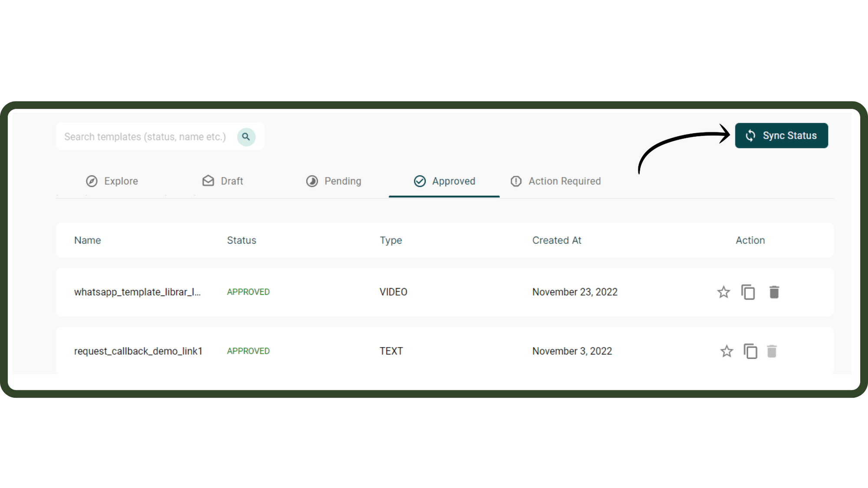Duplicate the request_callback_demo_link1 template
Image resolution: width=868 pixels, height=488 pixels.
coord(750,351)
